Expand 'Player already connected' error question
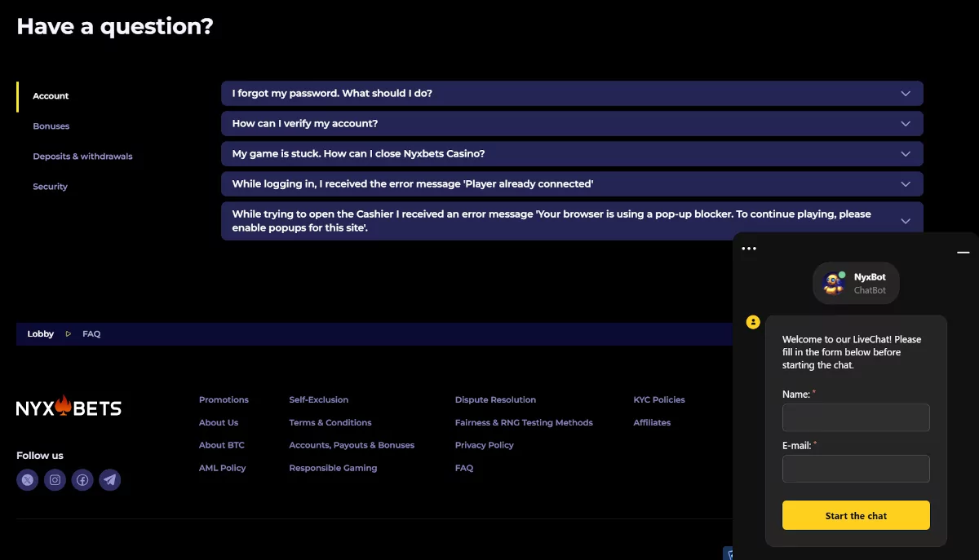Screen dimensions: 979x560 tap(572, 183)
